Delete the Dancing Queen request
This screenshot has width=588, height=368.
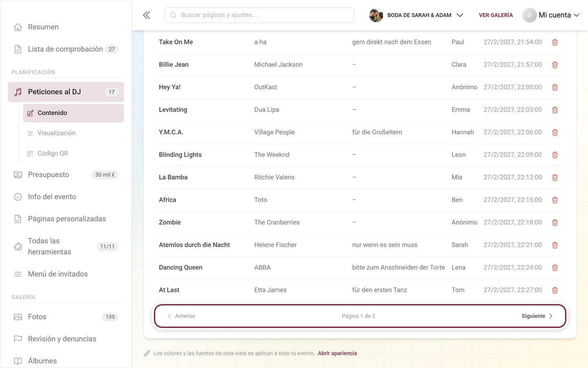pyautogui.click(x=555, y=267)
